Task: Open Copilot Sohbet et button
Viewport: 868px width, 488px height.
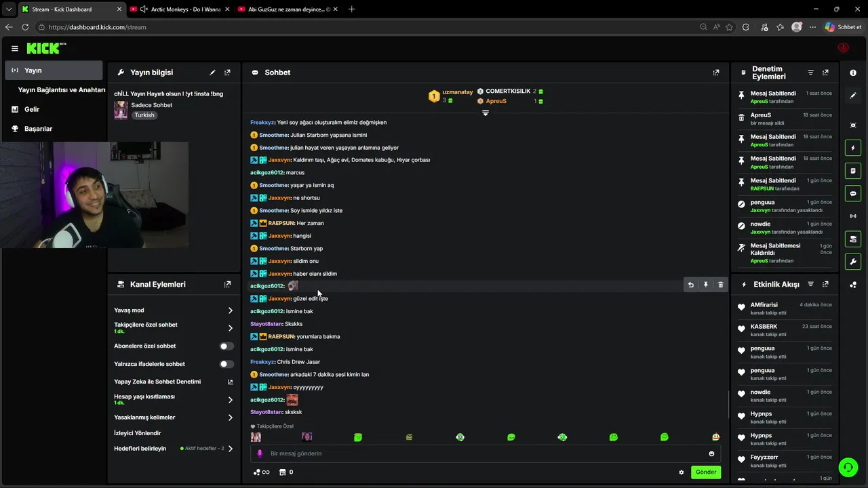Action: pyautogui.click(x=843, y=27)
